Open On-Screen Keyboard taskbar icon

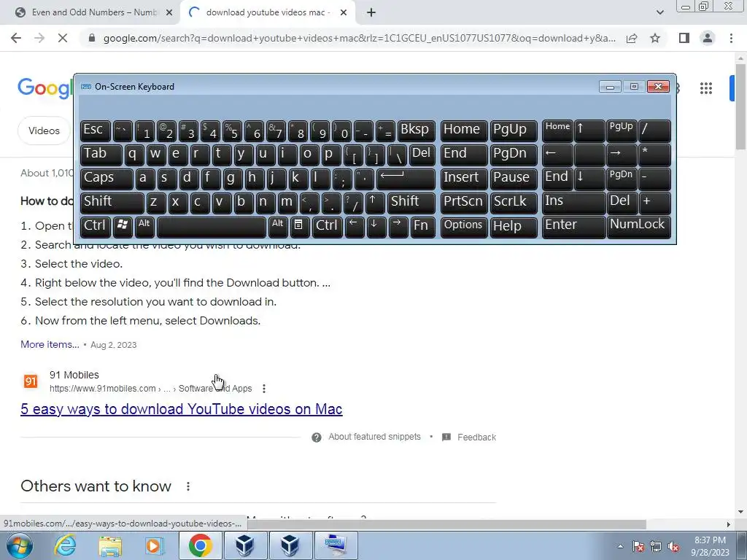(x=336, y=545)
